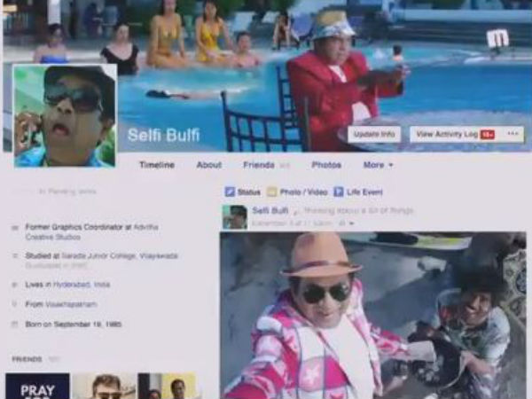Expand the More dropdown in profile navigation
This screenshot has width=532, height=399.
(x=378, y=165)
